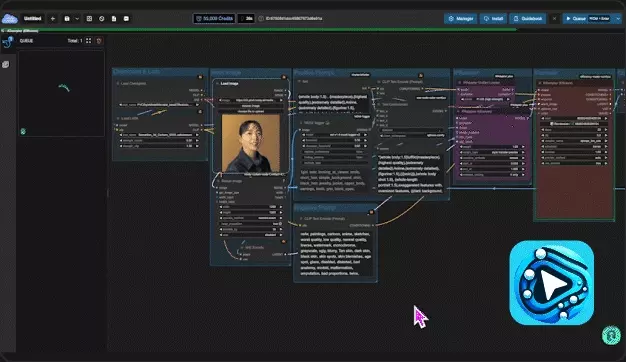Click the info icon beside the session ID
Screen dimensions: 626x362
261,18
